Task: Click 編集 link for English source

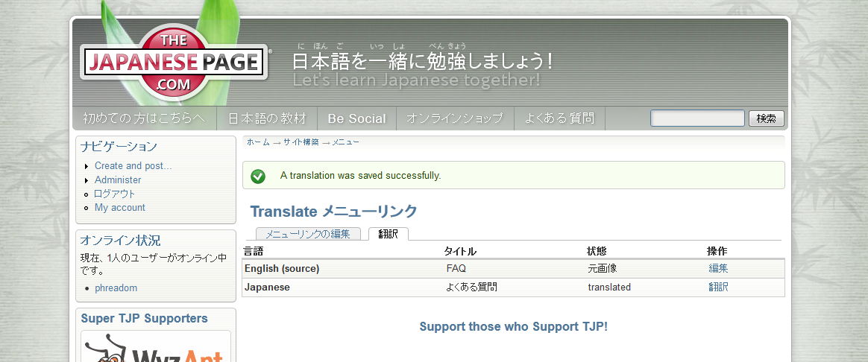Action: coord(718,269)
